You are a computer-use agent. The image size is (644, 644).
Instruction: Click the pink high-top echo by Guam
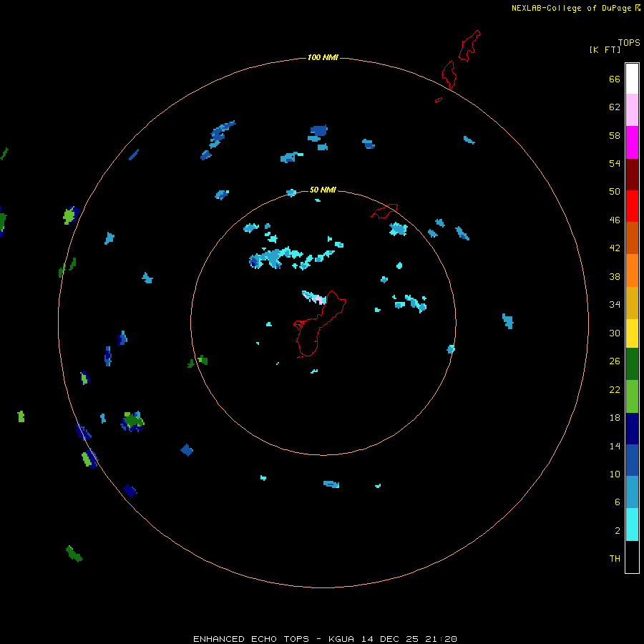coord(317,298)
